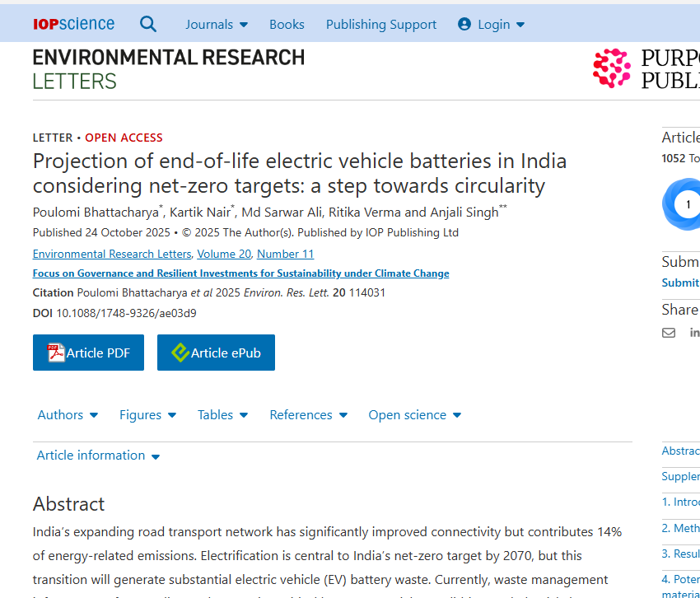Open the Tables dropdown
The height and width of the screenshot is (598, 700).
[223, 415]
